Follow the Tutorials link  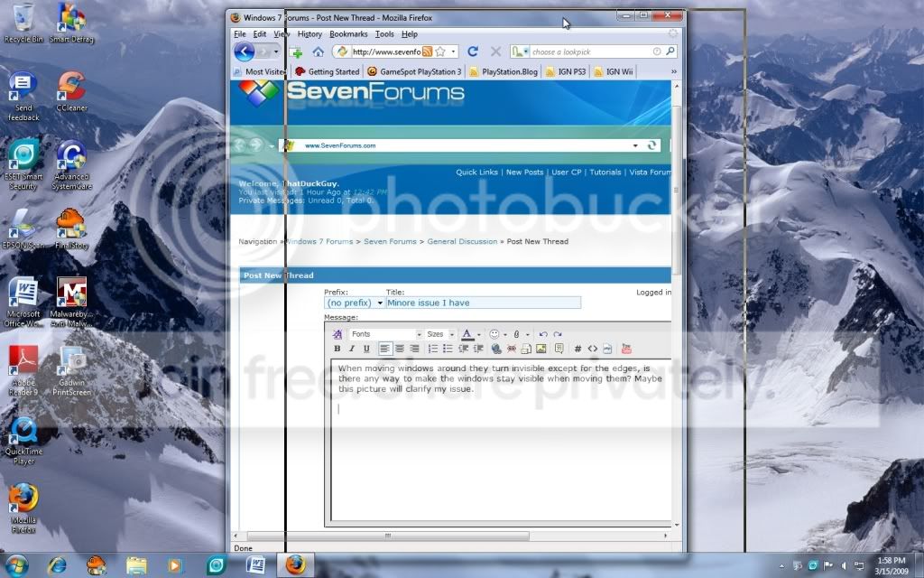pos(605,172)
